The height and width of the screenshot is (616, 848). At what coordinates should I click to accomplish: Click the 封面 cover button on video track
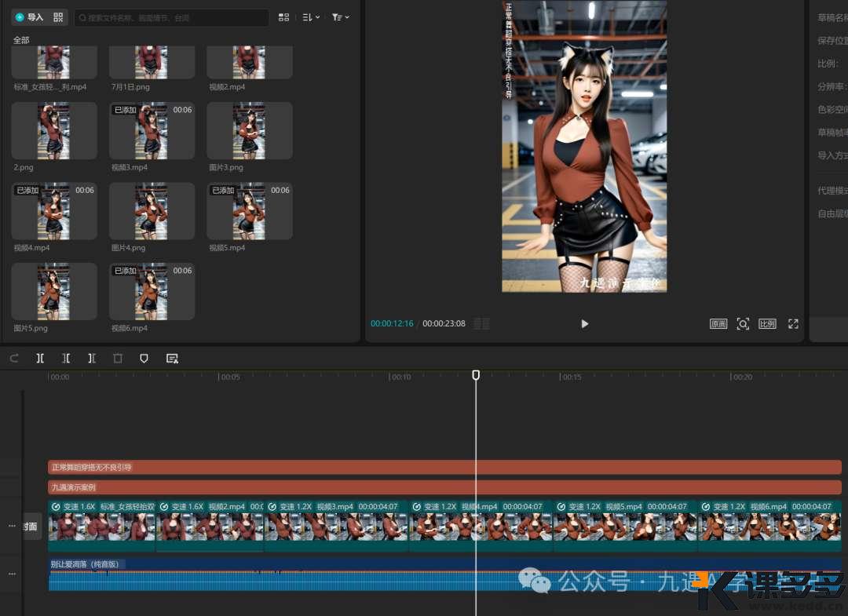point(31,527)
